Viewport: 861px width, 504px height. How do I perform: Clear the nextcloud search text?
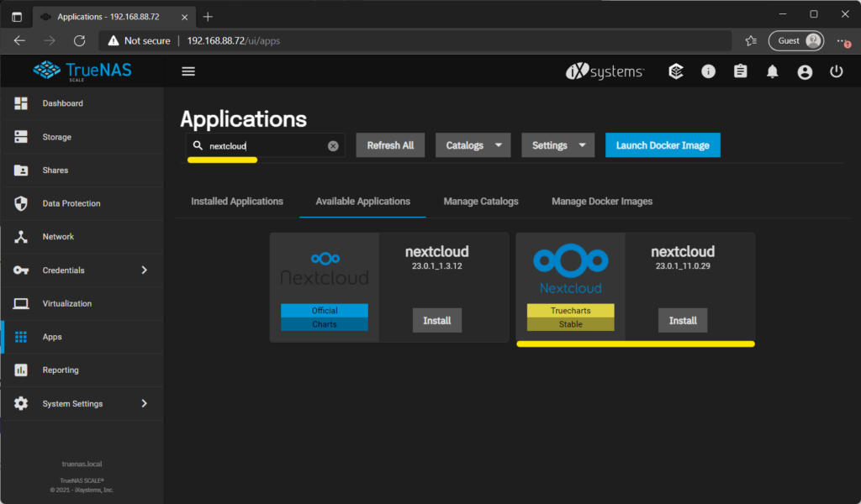click(333, 146)
